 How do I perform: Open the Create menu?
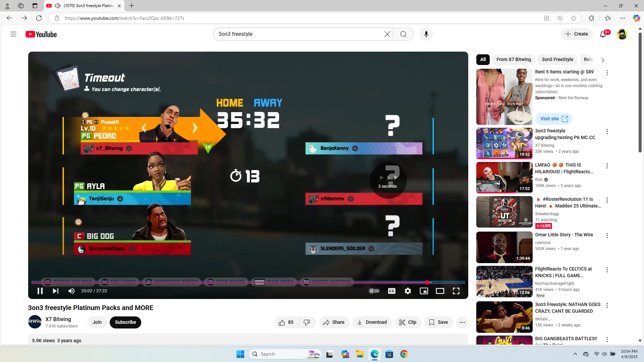577,34
